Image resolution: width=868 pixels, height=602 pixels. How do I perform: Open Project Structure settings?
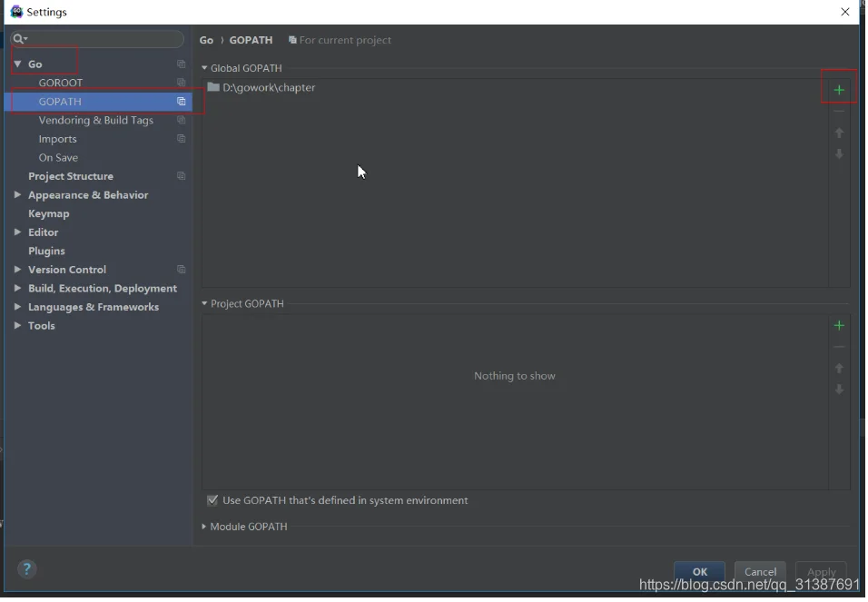click(71, 176)
